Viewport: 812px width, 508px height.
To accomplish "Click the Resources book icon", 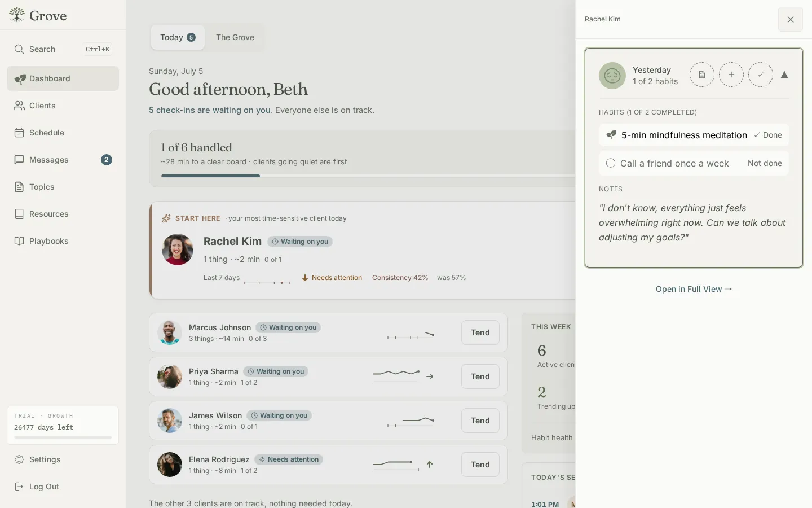I will (19, 214).
